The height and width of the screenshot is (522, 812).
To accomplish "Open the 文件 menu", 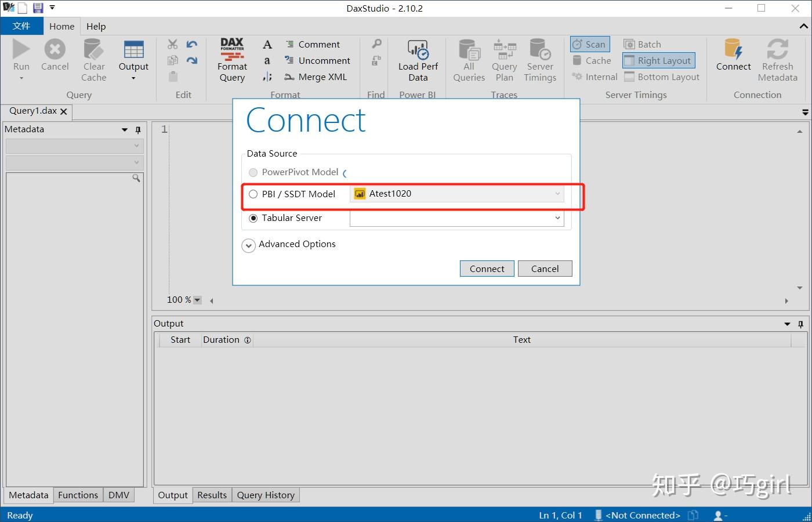I will click(22, 26).
